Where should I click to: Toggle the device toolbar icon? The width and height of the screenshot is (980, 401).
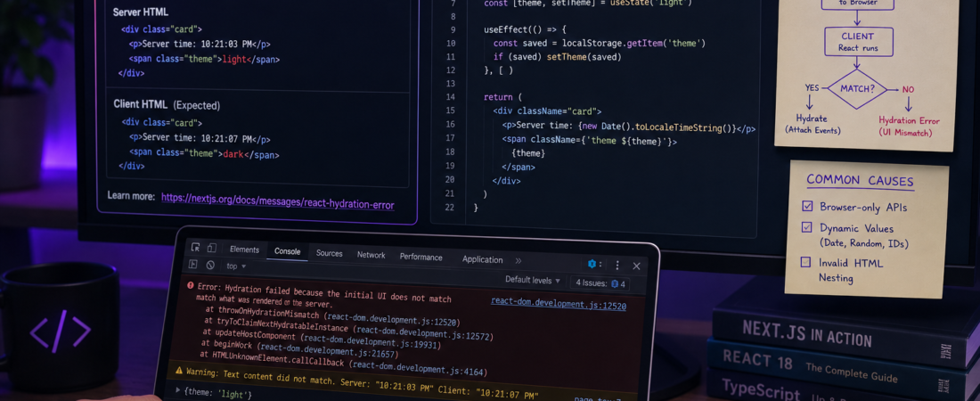click(x=212, y=249)
